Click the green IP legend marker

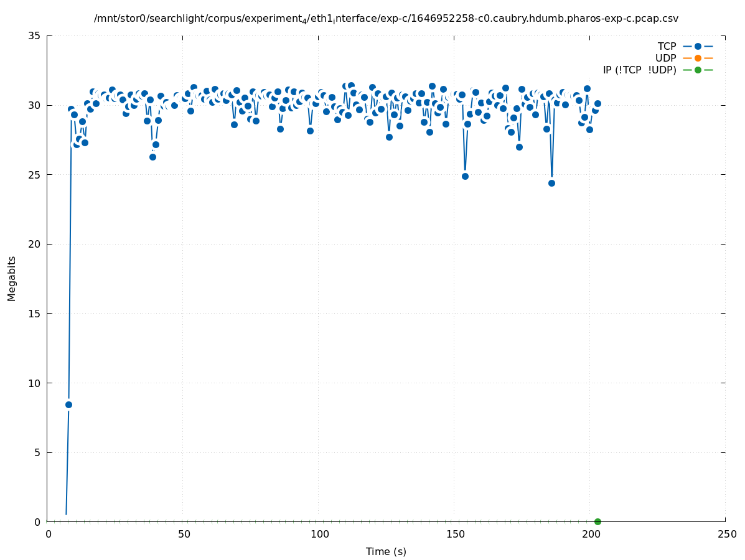(x=698, y=70)
